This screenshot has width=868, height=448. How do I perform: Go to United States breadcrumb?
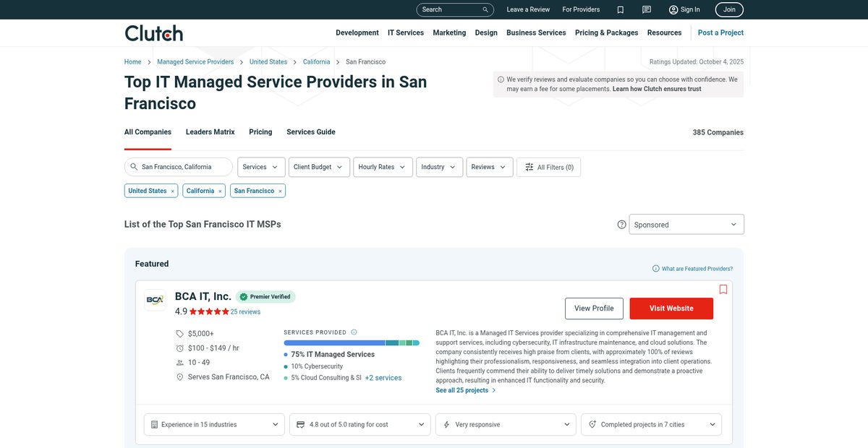(268, 62)
